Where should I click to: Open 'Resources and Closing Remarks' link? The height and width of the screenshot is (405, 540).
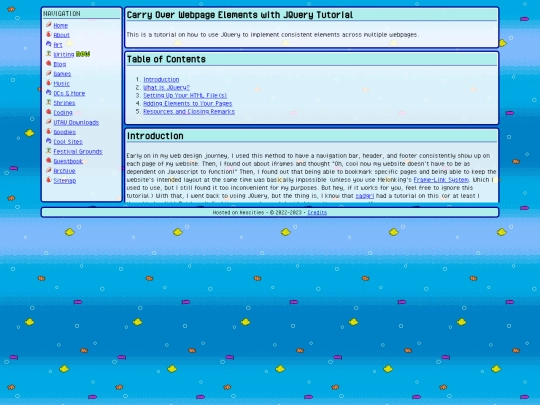click(x=189, y=112)
